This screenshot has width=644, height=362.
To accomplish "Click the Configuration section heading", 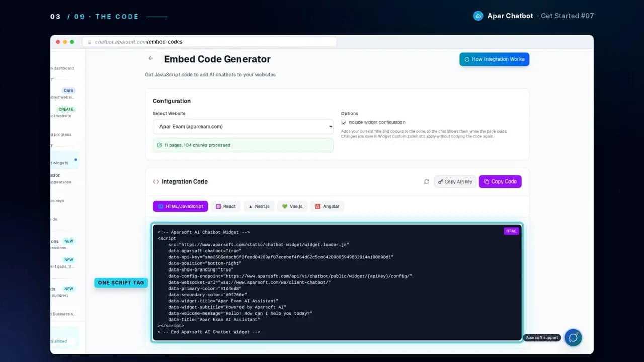I will coord(172,101).
